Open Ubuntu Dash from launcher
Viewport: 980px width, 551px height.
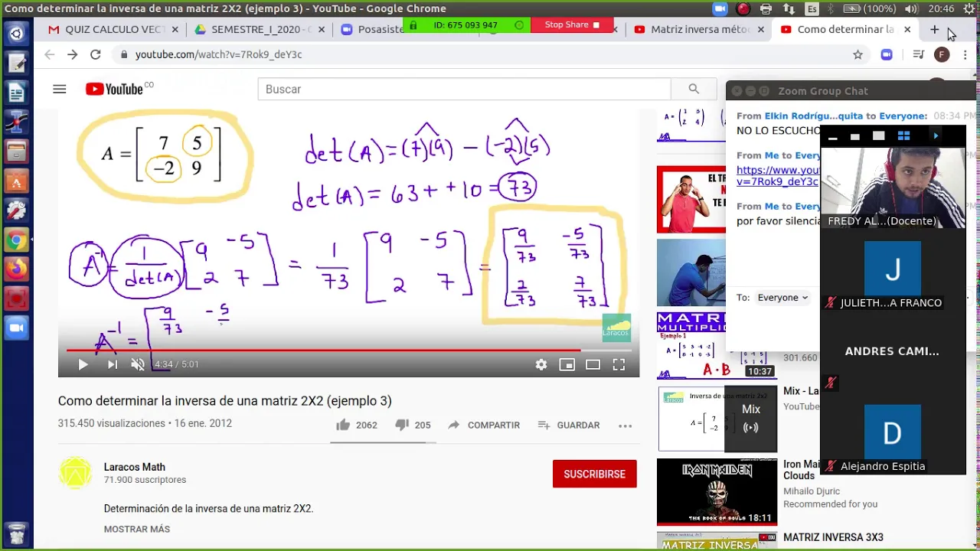click(x=16, y=34)
